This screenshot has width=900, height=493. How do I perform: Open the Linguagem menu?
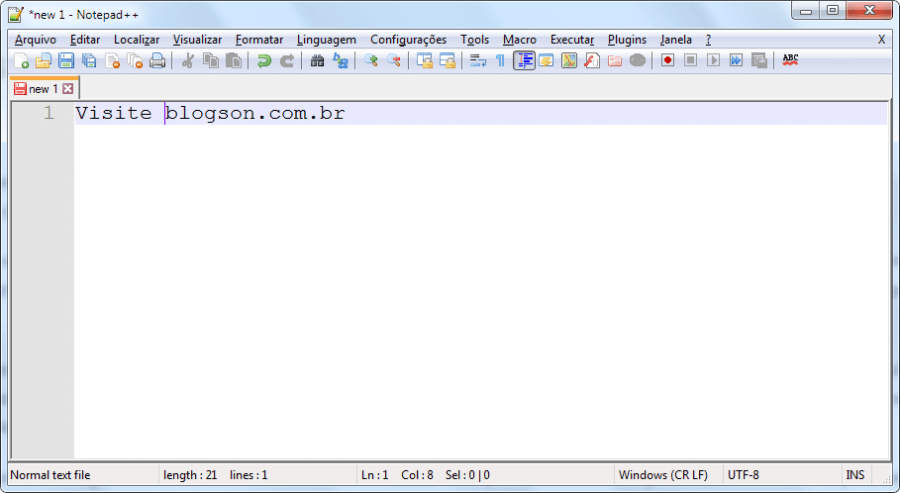(x=327, y=40)
